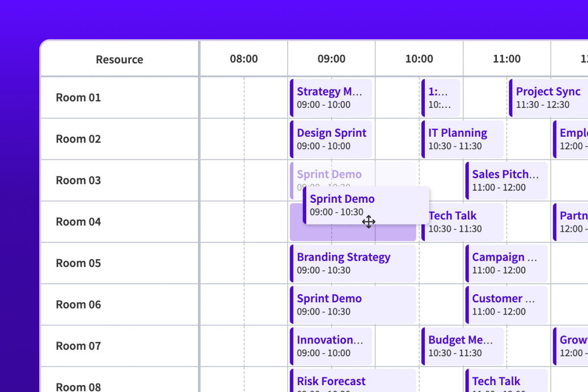Select the Strategy Meeting event in Room 01
This screenshot has width=588, height=392.
pos(331,98)
